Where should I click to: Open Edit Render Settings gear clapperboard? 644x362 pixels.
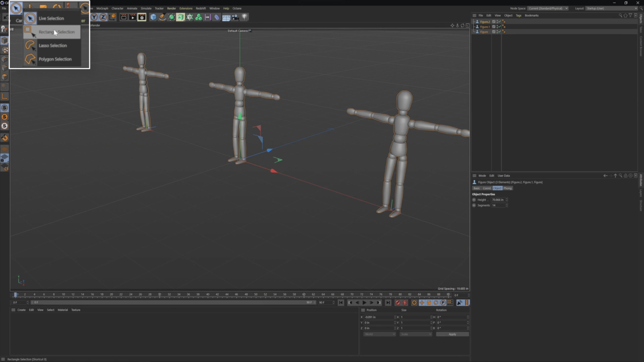142,17
